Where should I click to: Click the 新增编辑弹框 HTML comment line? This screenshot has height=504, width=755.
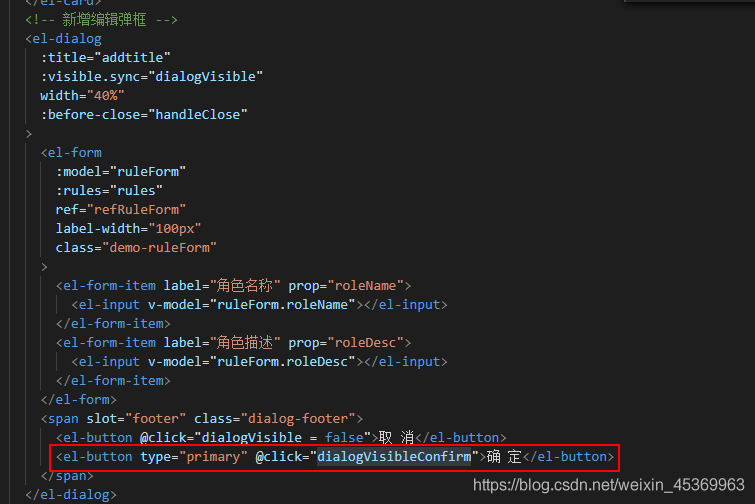click(x=102, y=20)
